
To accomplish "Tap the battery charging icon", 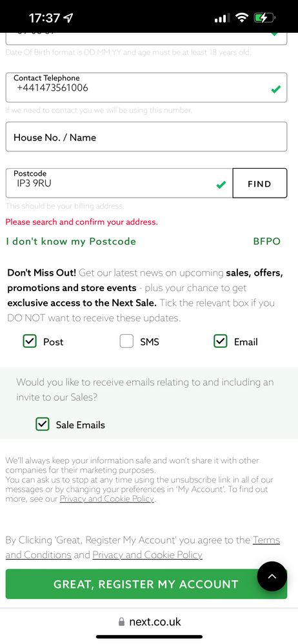I will pyautogui.click(x=264, y=17).
